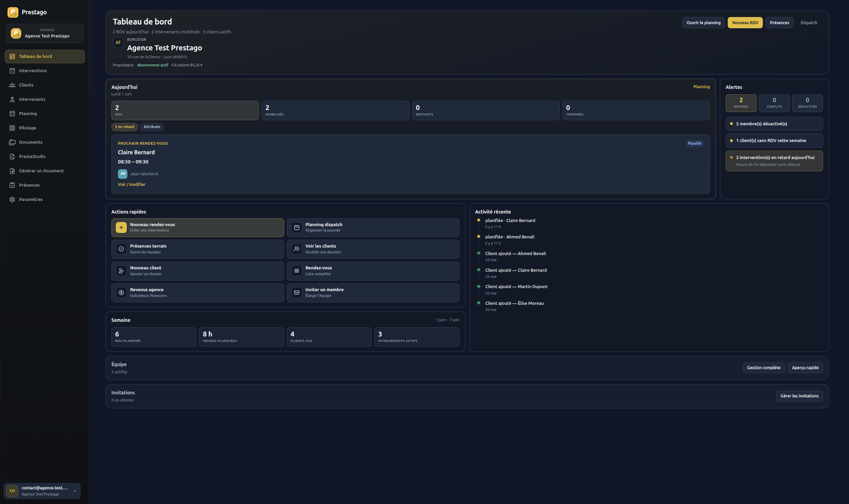Click the Pilotage list icon
The height and width of the screenshot is (504, 849).
[12, 128]
